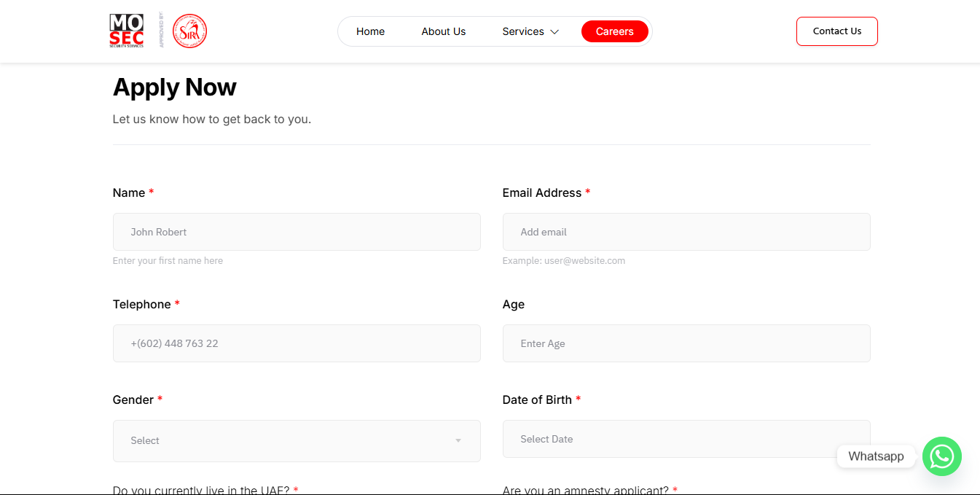Click the Enter Age input box
980x495 pixels.
pos(686,343)
